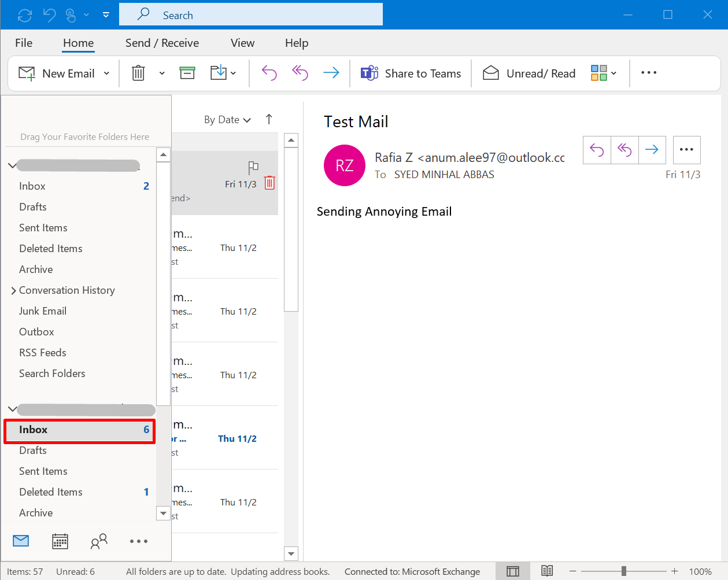
Task: Click the folder pane scroll-down arrow
Action: click(164, 513)
